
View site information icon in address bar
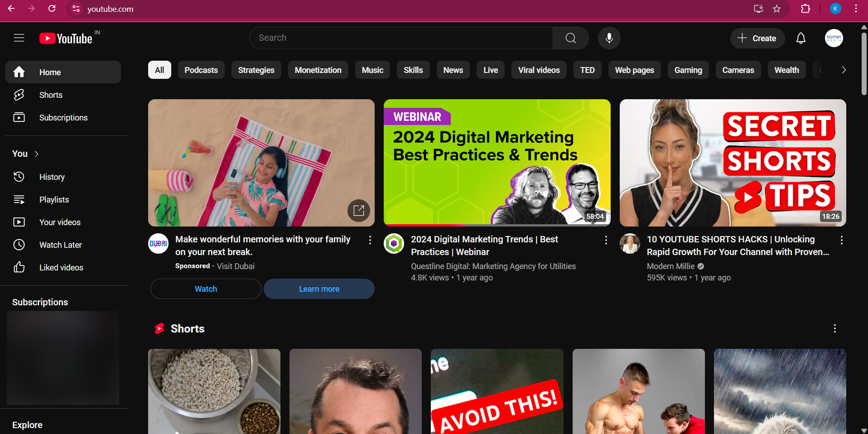pyautogui.click(x=76, y=9)
